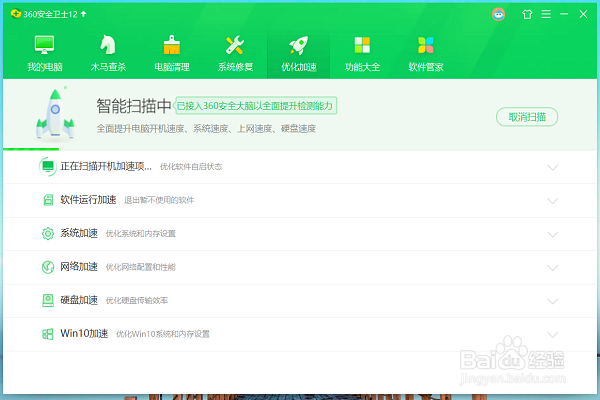Open the 我的电脑 monitor icon
Image resolution: width=600 pixels, height=400 pixels.
point(44,44)
